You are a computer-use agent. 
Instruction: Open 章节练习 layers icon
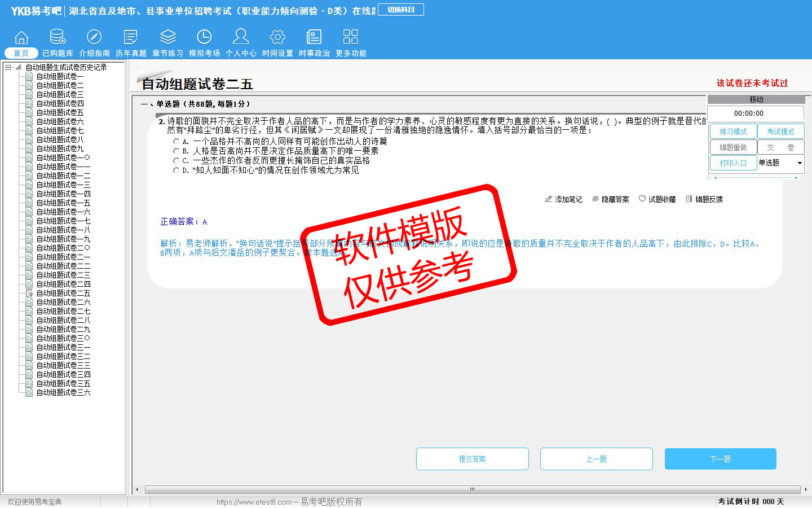click(167, 37)
